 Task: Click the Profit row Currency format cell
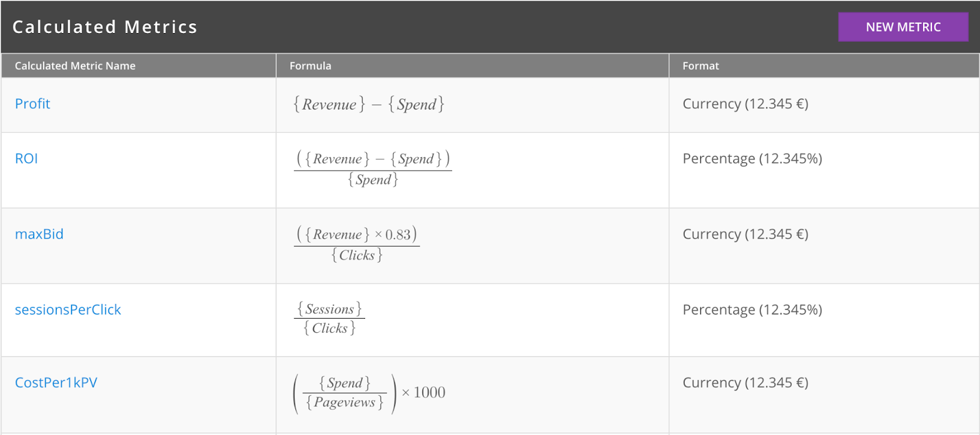pos(745,103)
